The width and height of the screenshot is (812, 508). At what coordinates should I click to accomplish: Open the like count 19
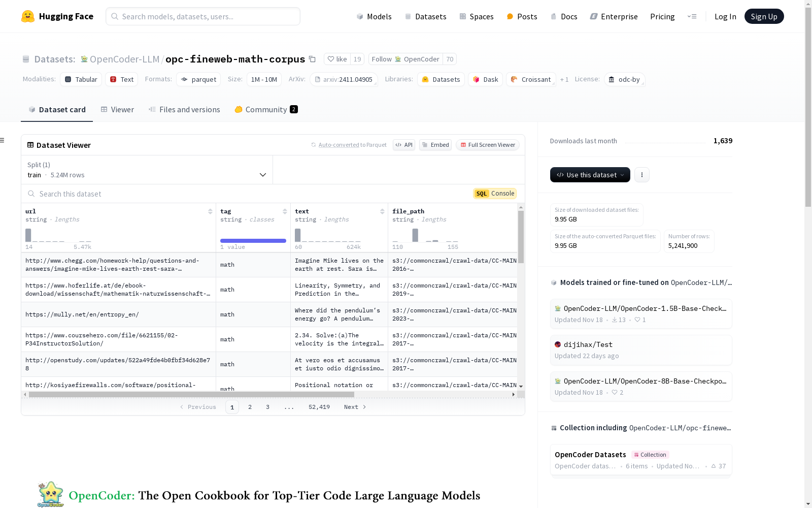pos(357,59)
